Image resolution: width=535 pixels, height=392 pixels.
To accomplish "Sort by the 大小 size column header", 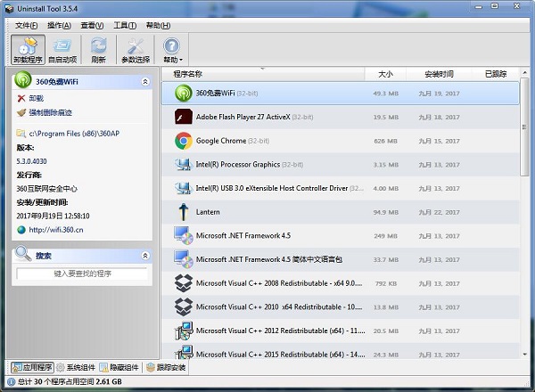I will point(385,74).
